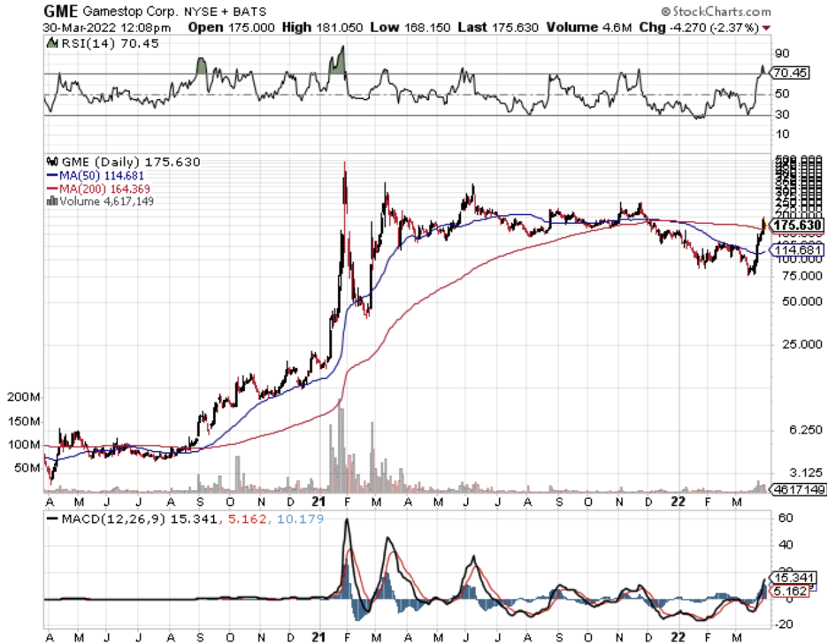
Task: Click the NYSE + BATS exchange label
Action: (225, 11)
